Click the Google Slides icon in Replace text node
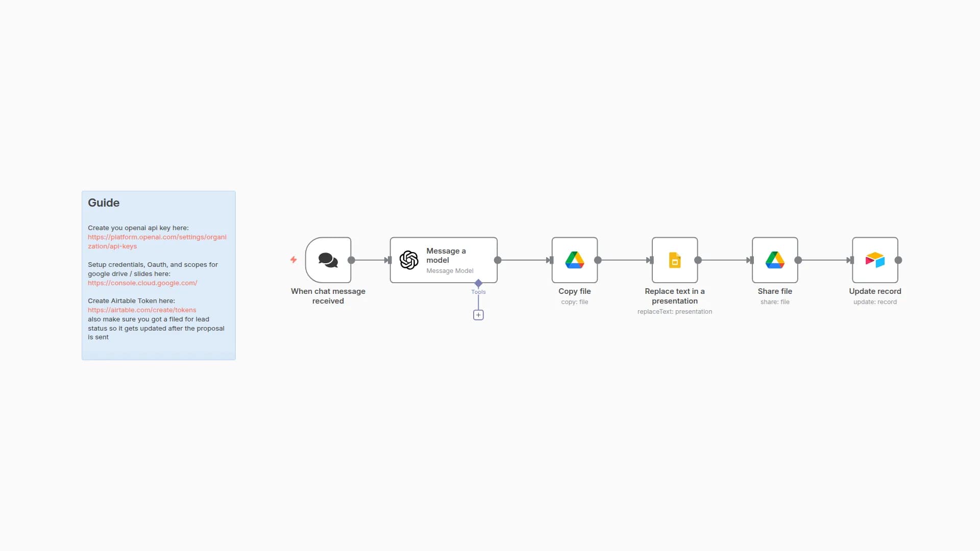Image resolution: width=980 pixels, height=551 pixels. (x=674, y=260)
